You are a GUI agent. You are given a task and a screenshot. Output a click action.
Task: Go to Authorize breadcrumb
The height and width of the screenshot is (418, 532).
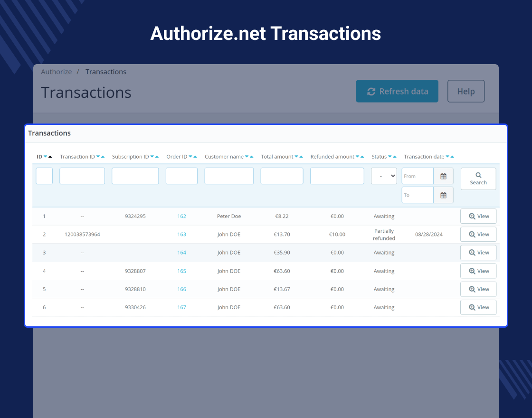click(57, 72)
